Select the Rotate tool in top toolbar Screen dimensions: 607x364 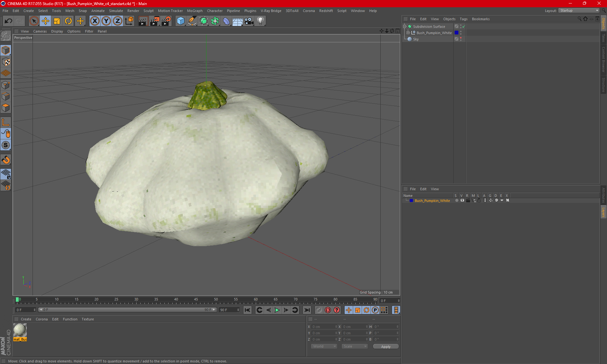pyautogui.click(x=68, y=21)
